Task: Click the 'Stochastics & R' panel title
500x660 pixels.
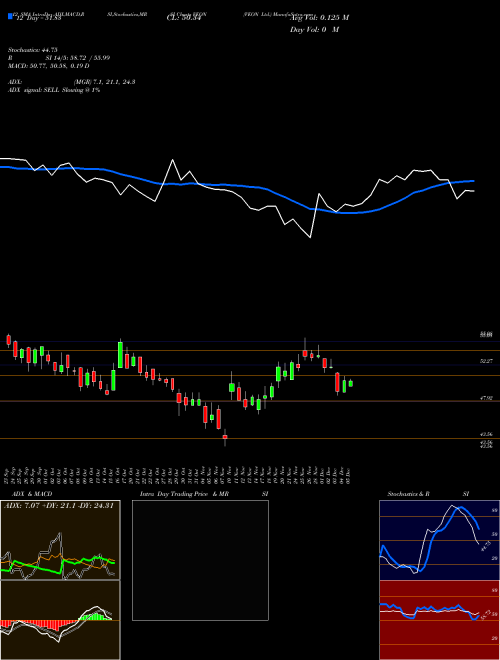Action: tap(408, 494)
